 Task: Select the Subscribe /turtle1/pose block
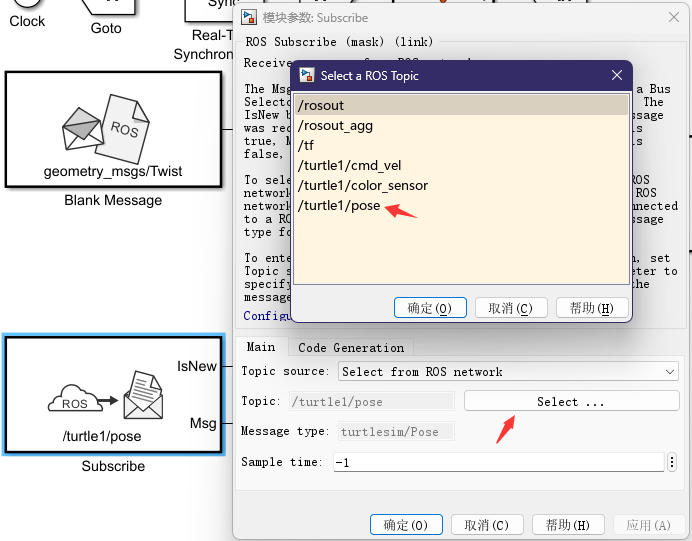pos(113,394)
